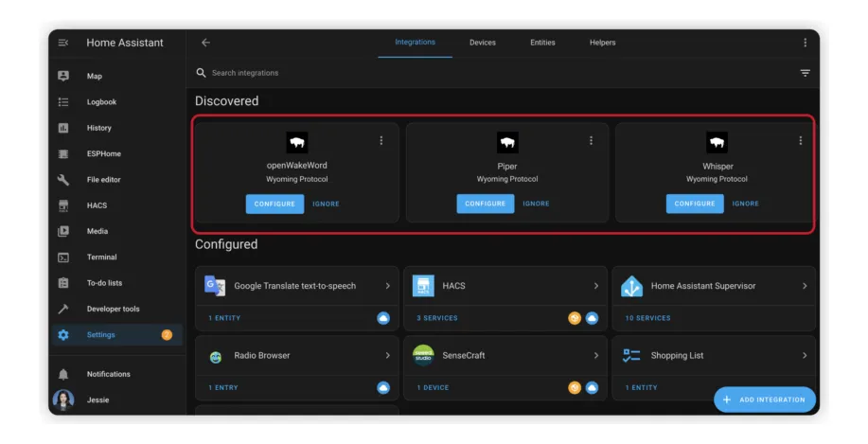Open the Settings gear icon

[x=63, y=335]
